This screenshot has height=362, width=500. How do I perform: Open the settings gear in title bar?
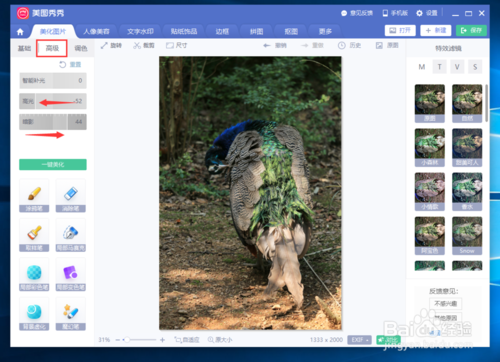pos(427,13)
